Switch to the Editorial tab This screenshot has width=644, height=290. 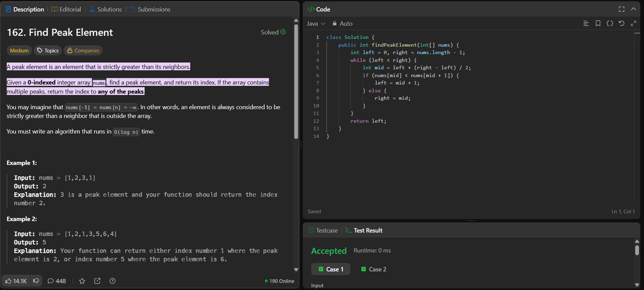(x=66, y=9)
